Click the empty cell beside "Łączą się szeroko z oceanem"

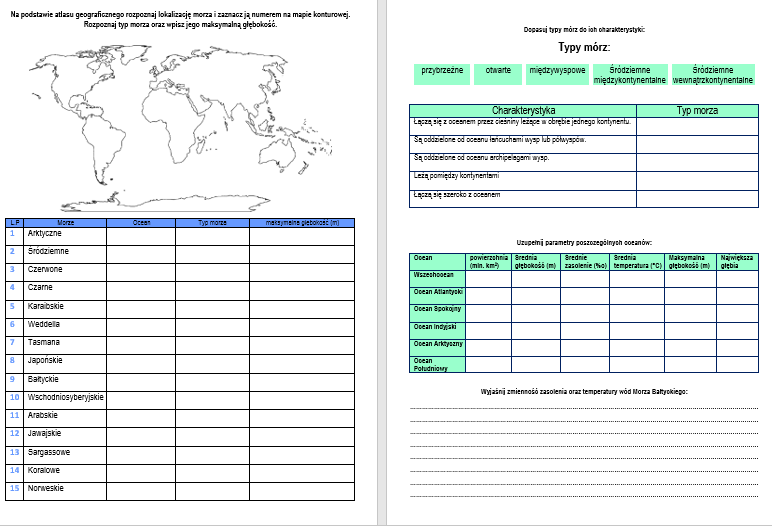[x=697, y=196]
